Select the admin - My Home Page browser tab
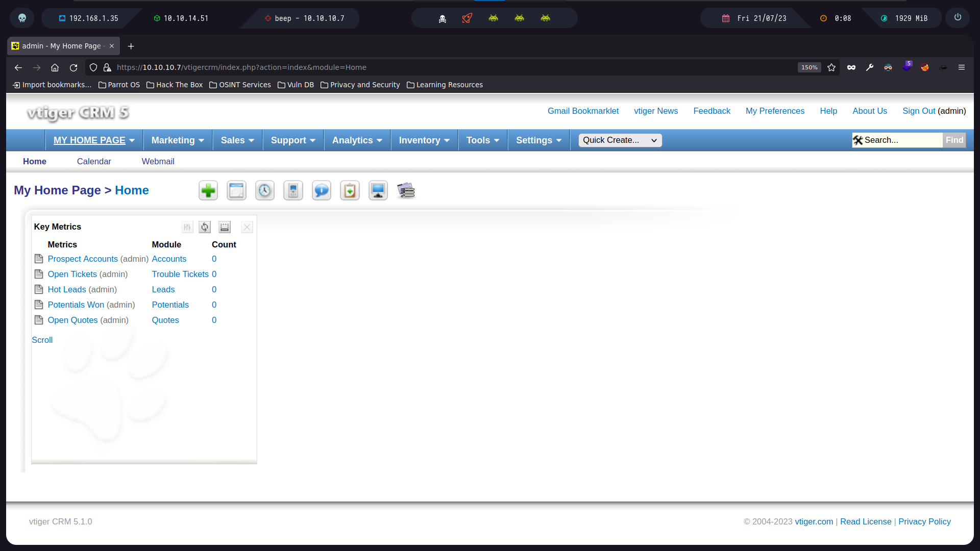This screenshot has height=551, width=980. coord(63,46)
